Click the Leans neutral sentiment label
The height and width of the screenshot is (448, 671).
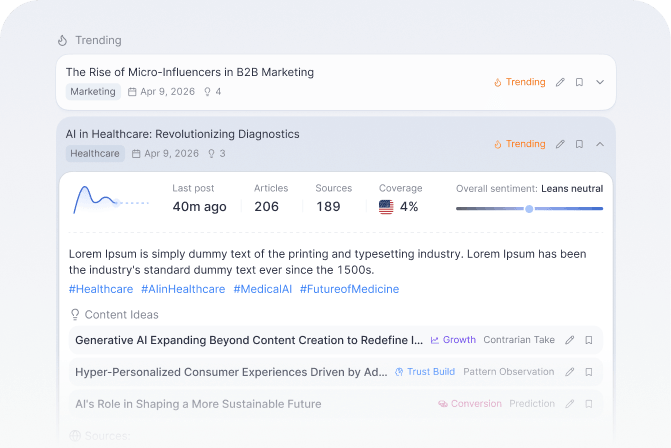(x=572, y=189)
